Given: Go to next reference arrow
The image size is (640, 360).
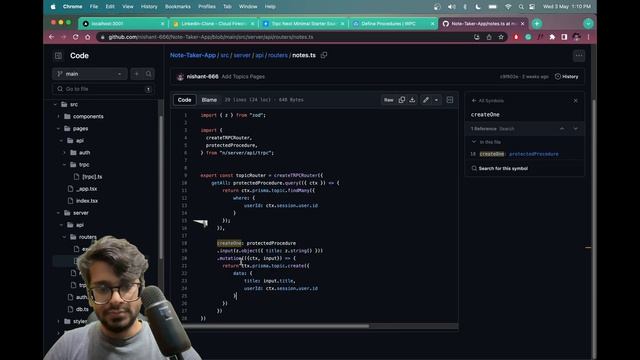Looking at the screenshot, I should click(x=576, y=129).
